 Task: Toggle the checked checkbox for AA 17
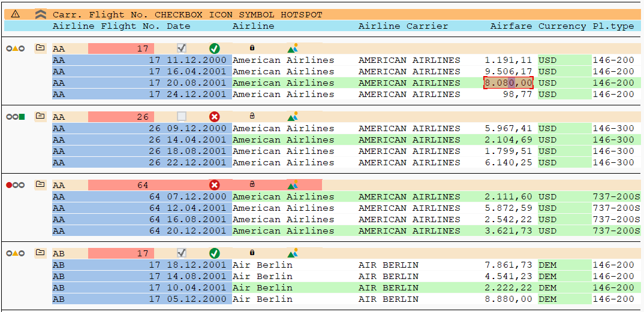tap(182, 49)
